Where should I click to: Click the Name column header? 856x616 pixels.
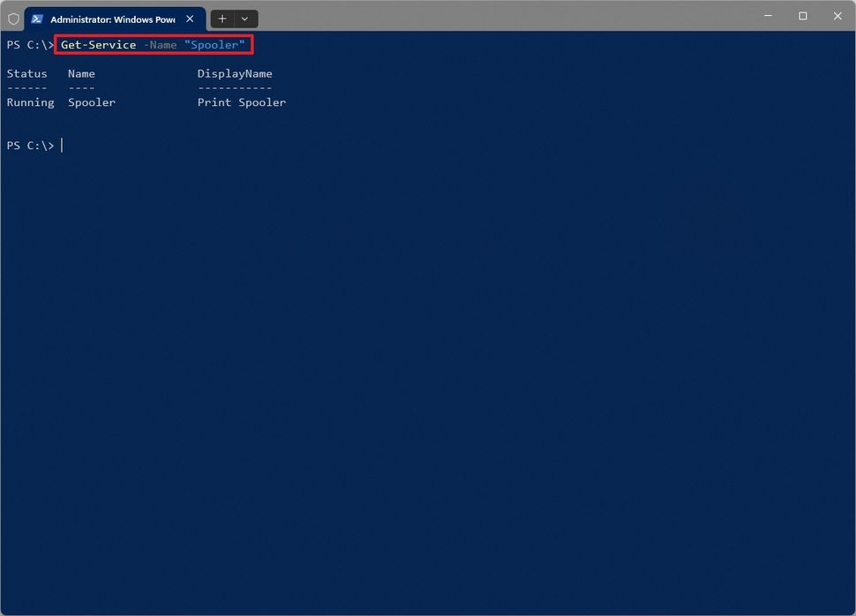(x=81, y=74)
